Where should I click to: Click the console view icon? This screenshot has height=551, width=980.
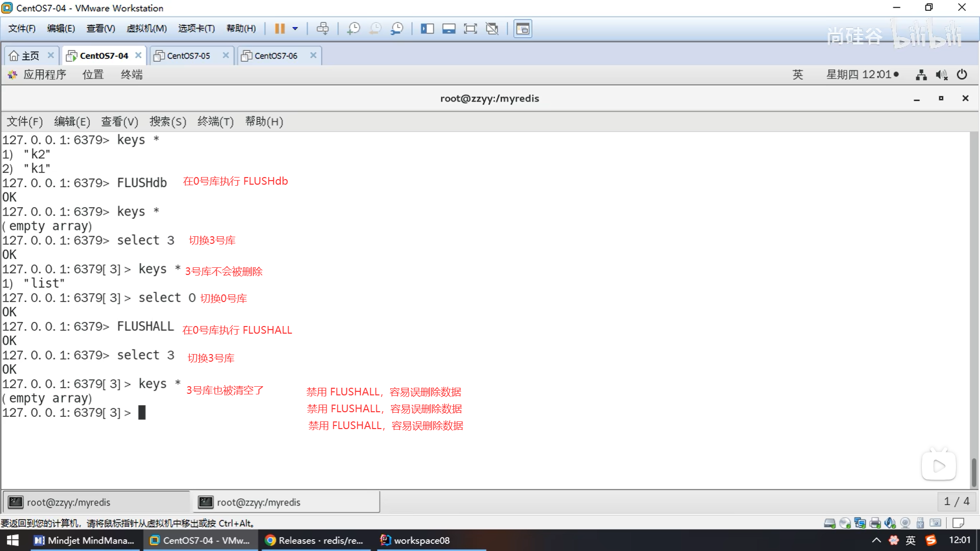click(x=523, y=29)
